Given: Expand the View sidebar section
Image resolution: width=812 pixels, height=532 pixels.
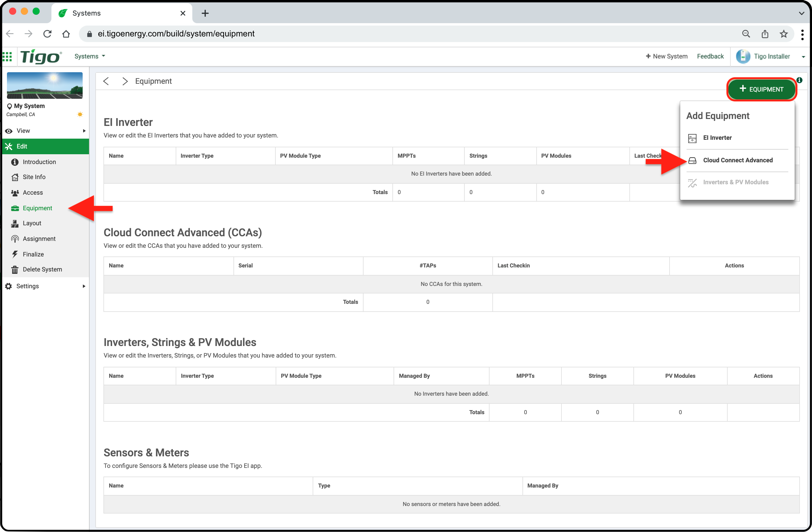Looking at the screenshot, I should [45, 131].
